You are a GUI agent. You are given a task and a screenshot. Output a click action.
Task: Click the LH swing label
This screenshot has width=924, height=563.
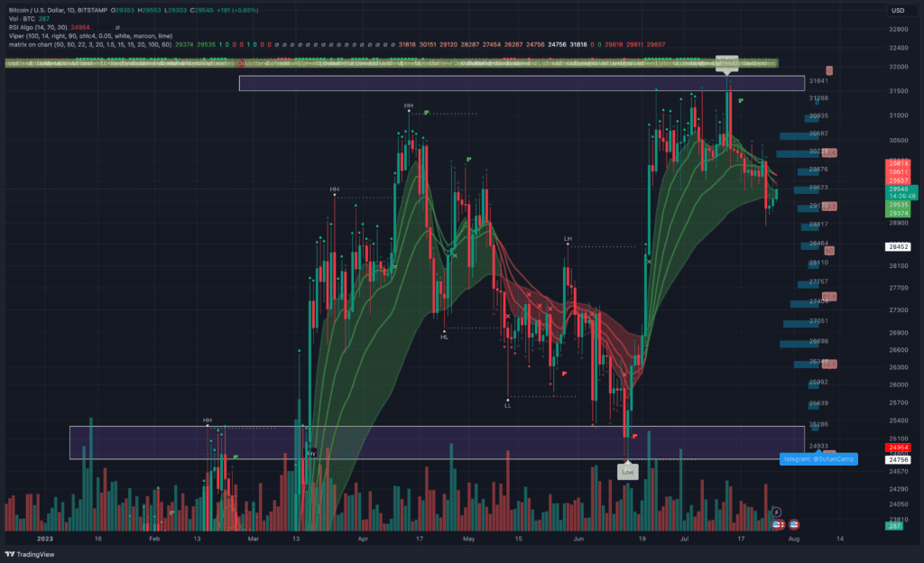(x=568, y=239)
